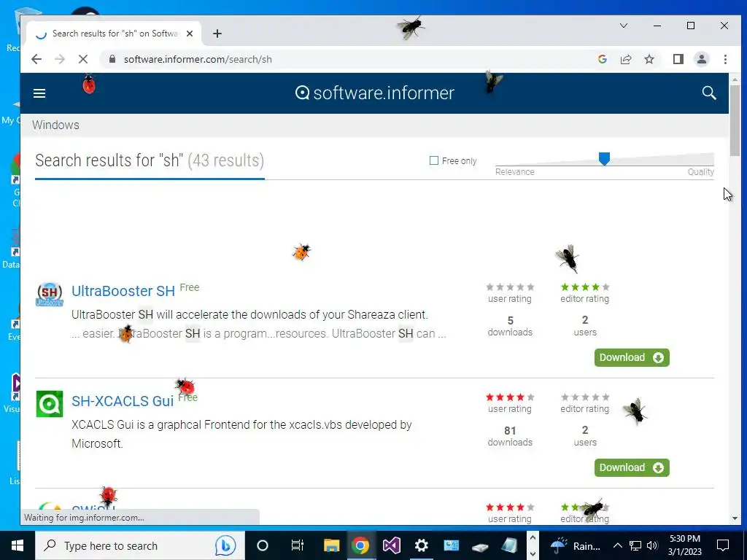View site information via the lock icon
Viewport: 747px width, 560px height.
click(112, 59)
